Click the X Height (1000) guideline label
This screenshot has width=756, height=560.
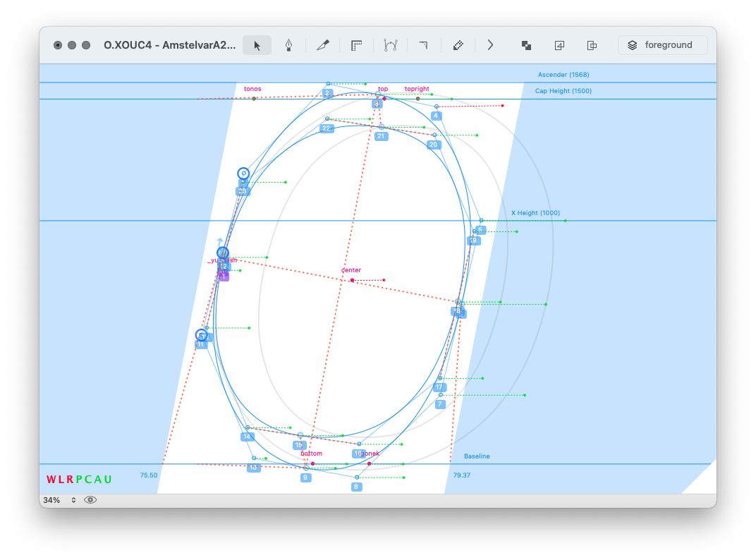535,213
